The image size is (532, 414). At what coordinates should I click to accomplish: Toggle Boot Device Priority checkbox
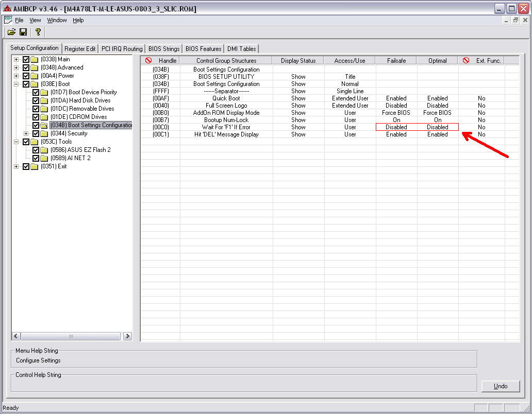pyautogui.click(x=36, y=92)
